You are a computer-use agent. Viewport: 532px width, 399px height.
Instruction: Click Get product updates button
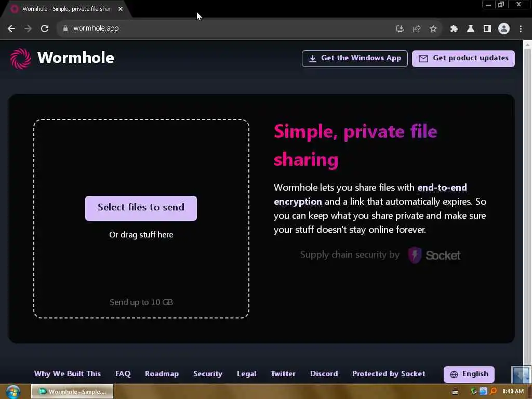tap(463, 58)
